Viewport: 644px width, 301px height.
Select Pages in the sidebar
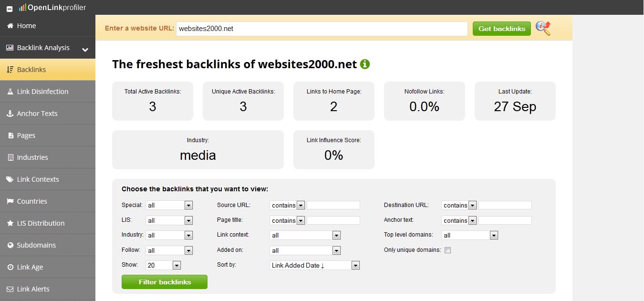click(48, 135)
